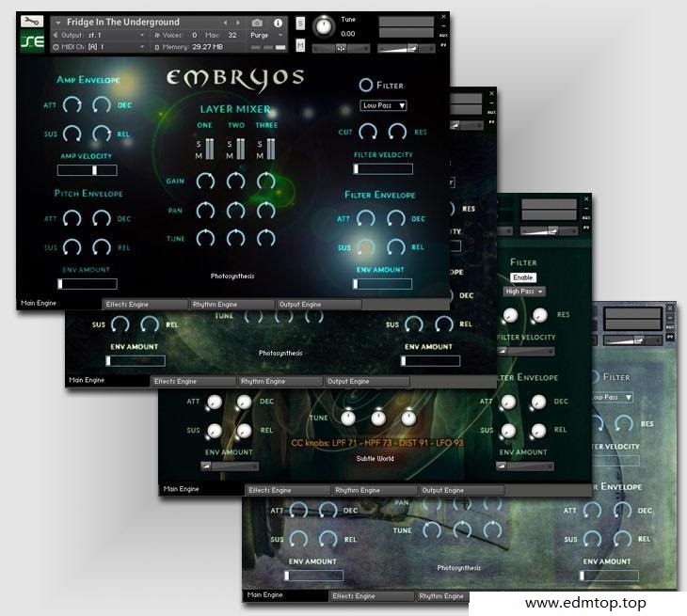Click the Enable filter button in third window

523,277
